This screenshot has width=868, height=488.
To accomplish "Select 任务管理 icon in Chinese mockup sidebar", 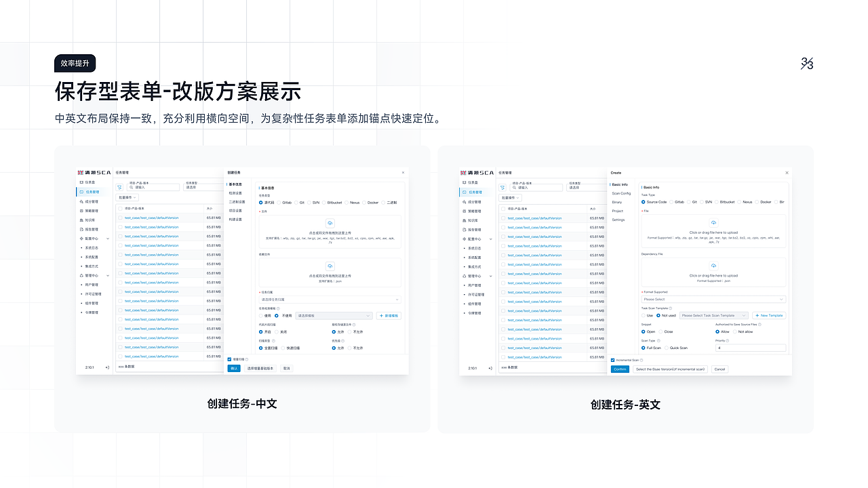I will point(82,192).
